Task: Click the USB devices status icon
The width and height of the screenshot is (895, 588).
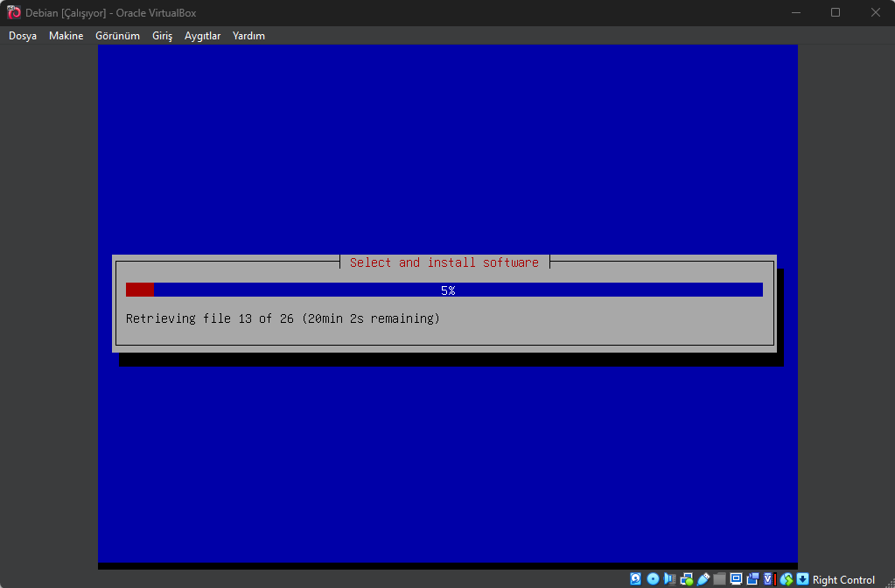Action: 703,579
